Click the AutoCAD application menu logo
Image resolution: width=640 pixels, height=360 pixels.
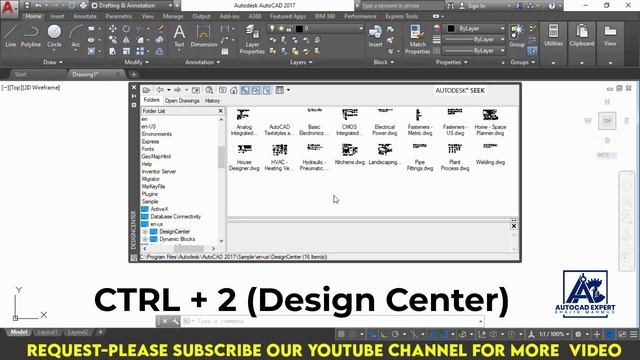tap(9, 8)
